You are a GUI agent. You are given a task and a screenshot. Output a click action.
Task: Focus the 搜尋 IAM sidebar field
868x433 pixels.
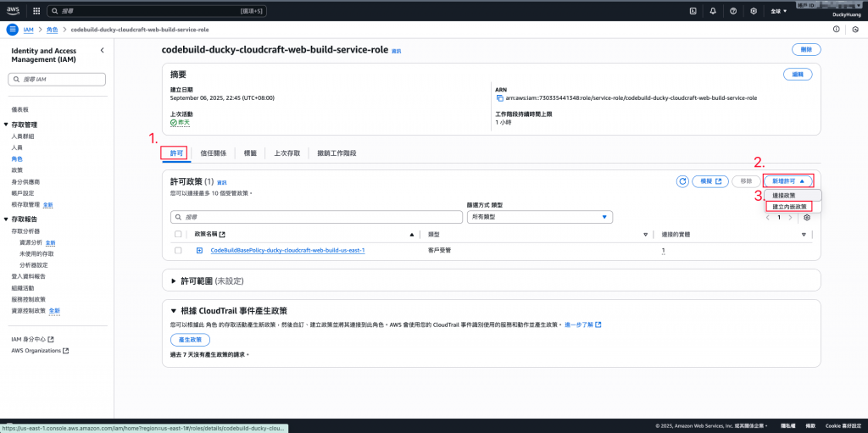coord(57,80)
